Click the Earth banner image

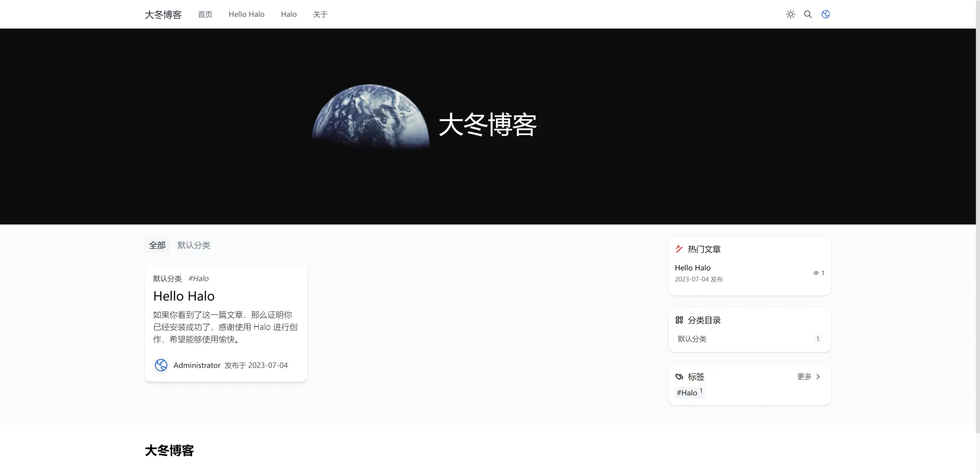tap(371, 117)
